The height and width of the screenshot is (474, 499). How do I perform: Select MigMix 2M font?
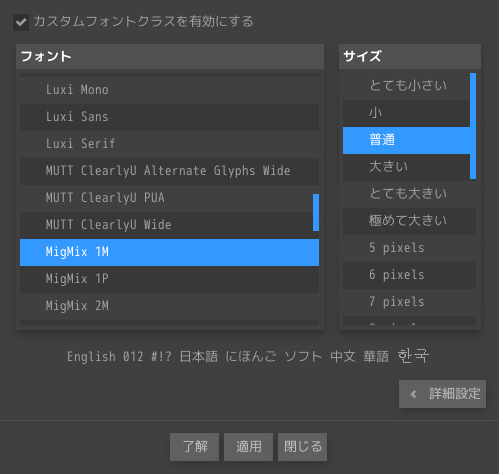click(169, 306)
